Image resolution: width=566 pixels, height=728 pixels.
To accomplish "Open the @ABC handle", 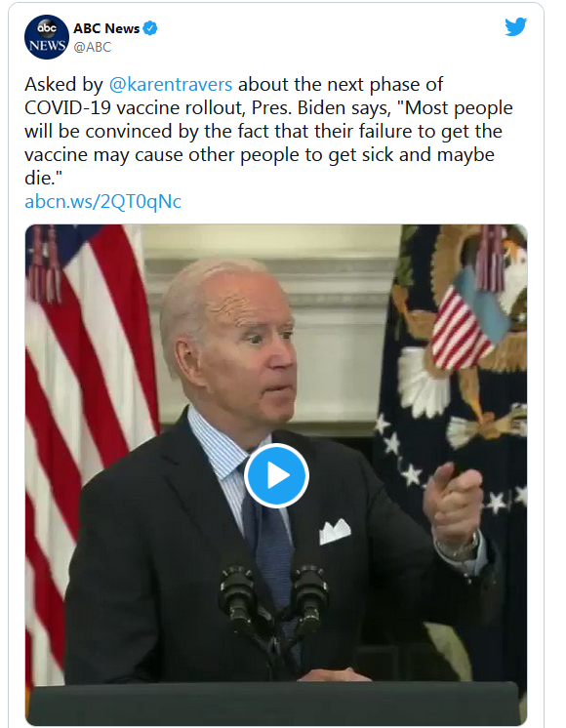I will click(x=93, y=47).
